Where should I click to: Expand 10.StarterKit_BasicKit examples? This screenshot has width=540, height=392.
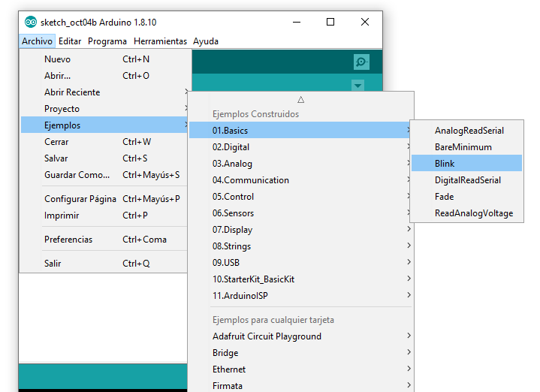tap(301, 279)
